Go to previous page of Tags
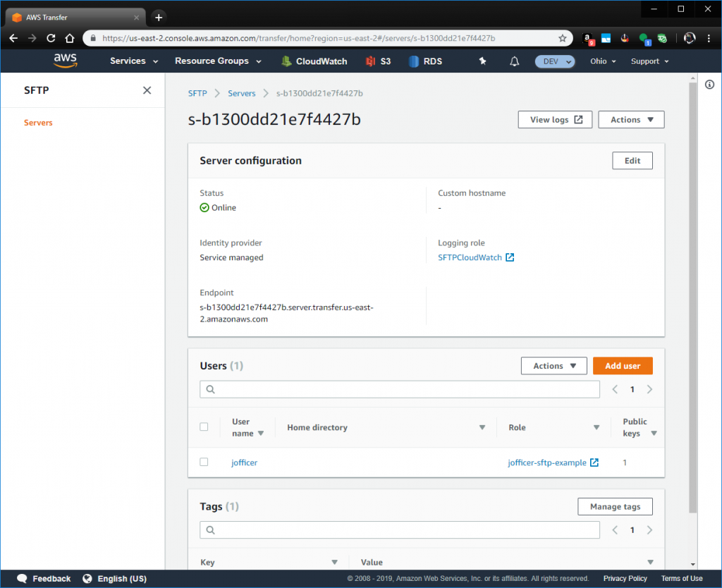Screen dimensions: 722x588 (615, 530)
